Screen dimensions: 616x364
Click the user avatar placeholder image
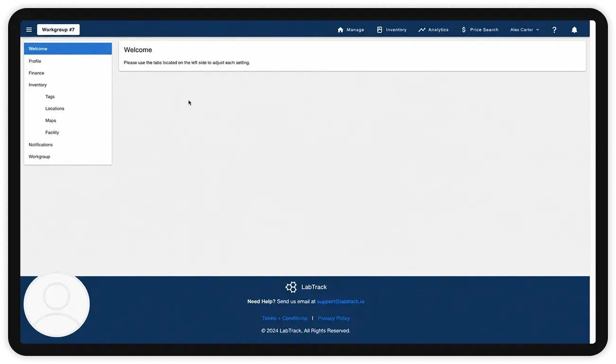[57, 305]
